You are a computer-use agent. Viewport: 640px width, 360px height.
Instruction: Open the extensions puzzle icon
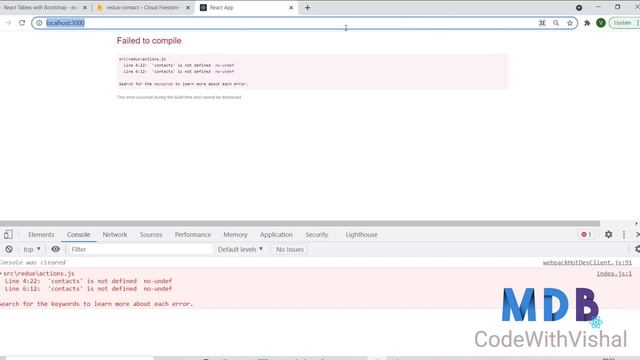click(587, 23)
